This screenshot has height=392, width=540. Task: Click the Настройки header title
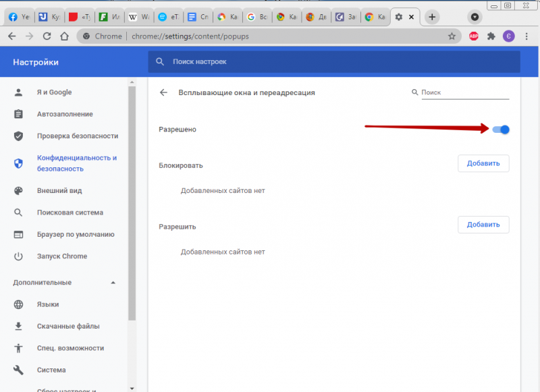tap(36, 62)
